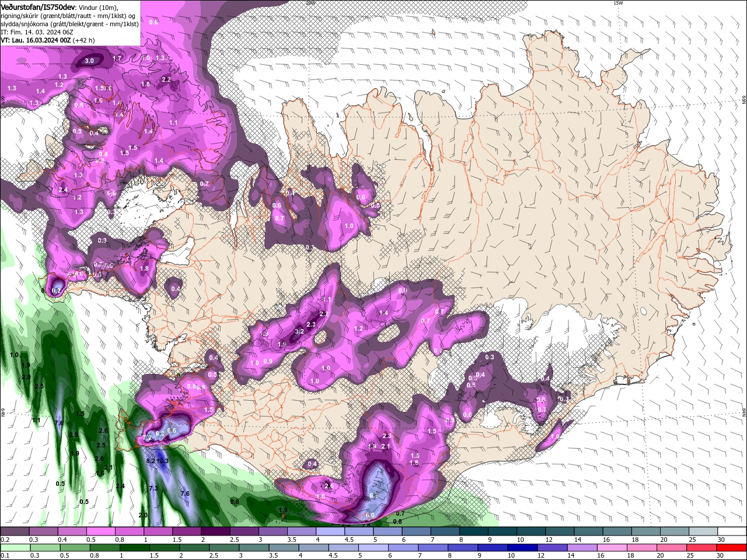This screenshot has height=560, width=747.
Task: Click the 'Vindur (10m)' header text
Action: point(98,6)
